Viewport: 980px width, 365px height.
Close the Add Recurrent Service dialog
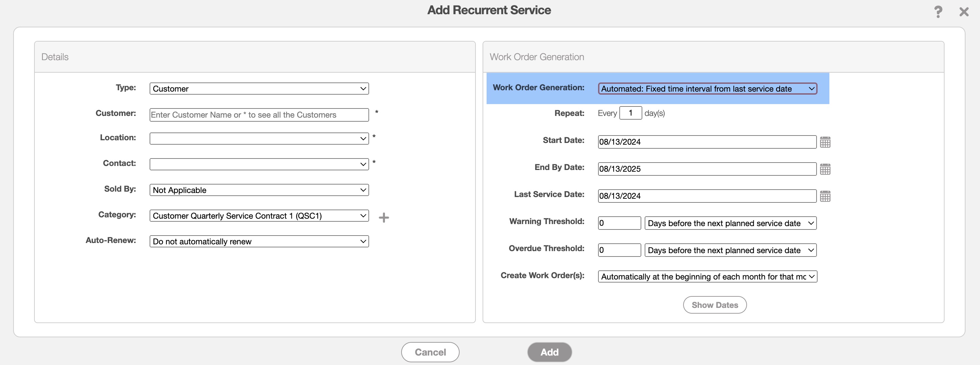[964, 11]
